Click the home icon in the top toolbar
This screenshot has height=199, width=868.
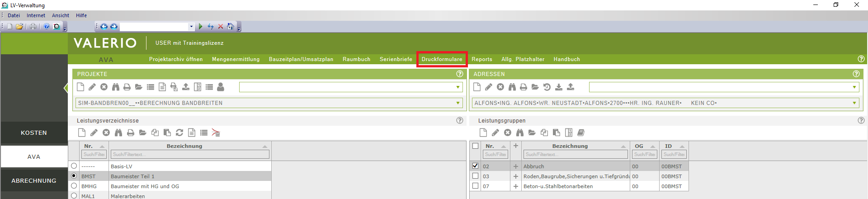pos(230,27)
